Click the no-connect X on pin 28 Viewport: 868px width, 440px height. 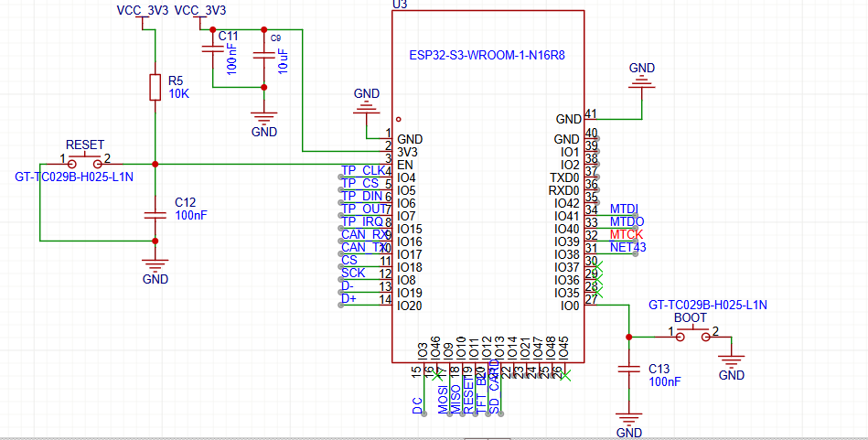click(x=598, y=293)
